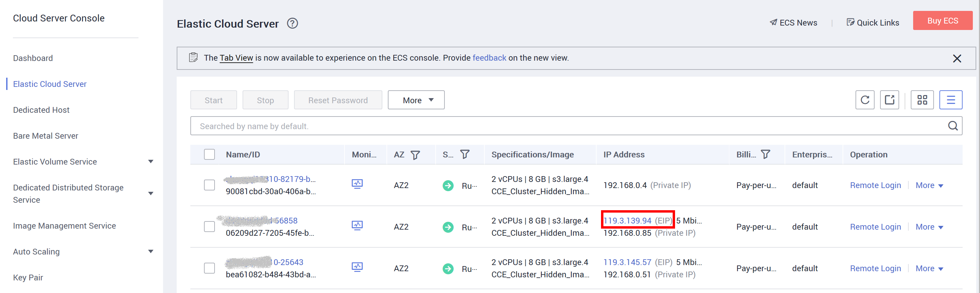
Task: Expand Elastic Volume Service in sidebar
Action: pyautogui.click(x=151, y=161)
